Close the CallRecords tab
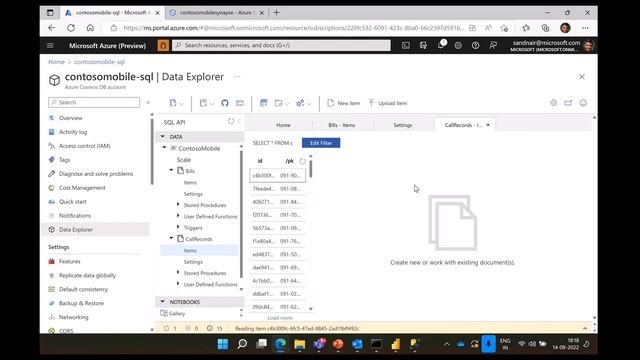The image size is (640, 360). [x=488, y=125]
